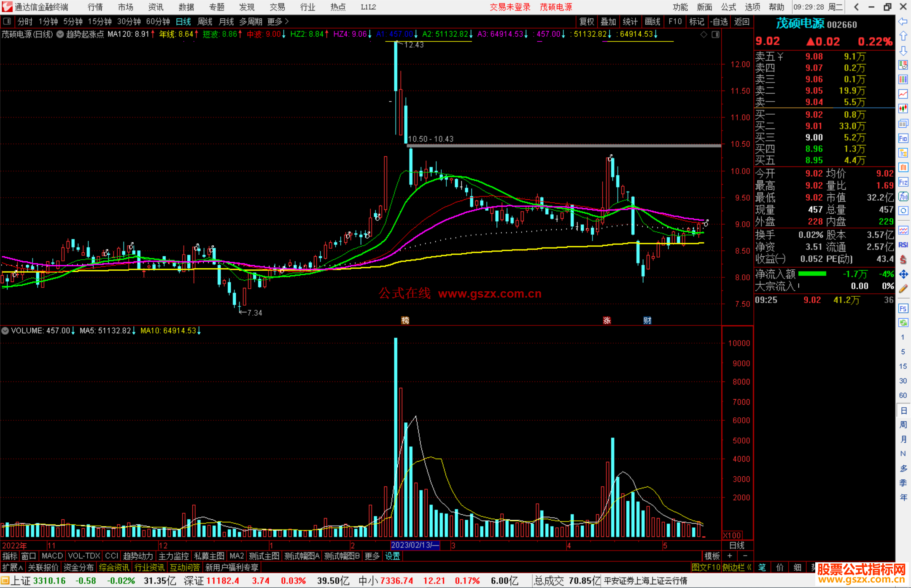The image size is (911, 588).
Task: Click the candlestick chart icon in sidebar
Action: pyautogui.click(x=903, y=108)
